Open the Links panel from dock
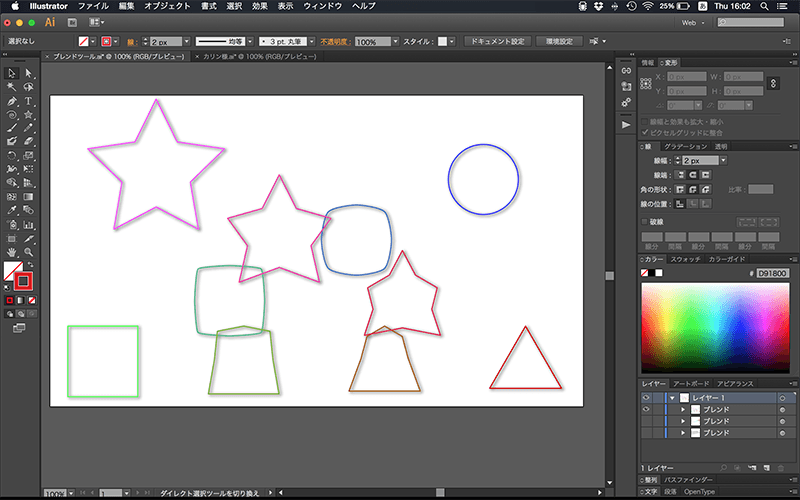This screenshot has height=500, width=800. 626,71
